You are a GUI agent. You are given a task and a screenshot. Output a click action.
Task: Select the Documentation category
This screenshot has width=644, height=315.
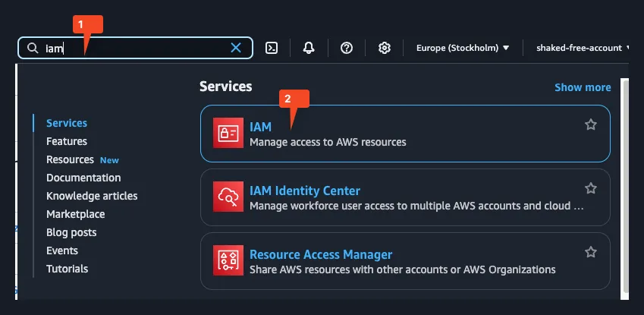point(83,178)
